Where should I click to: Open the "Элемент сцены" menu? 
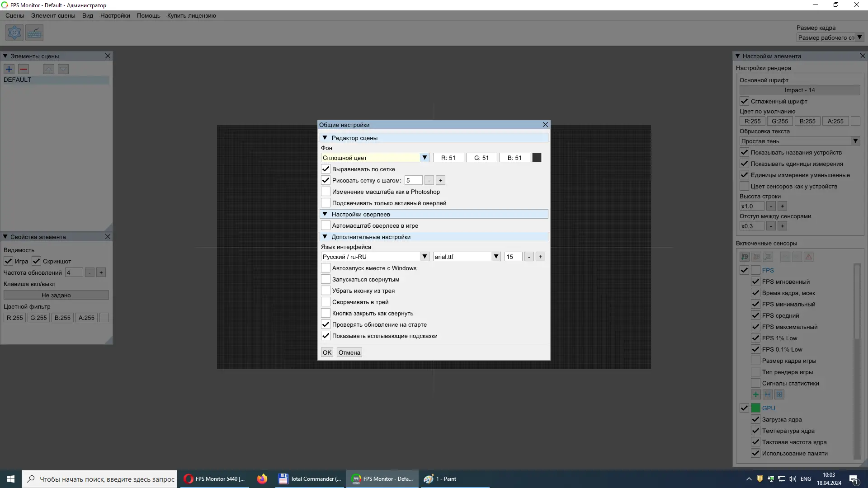53,15
